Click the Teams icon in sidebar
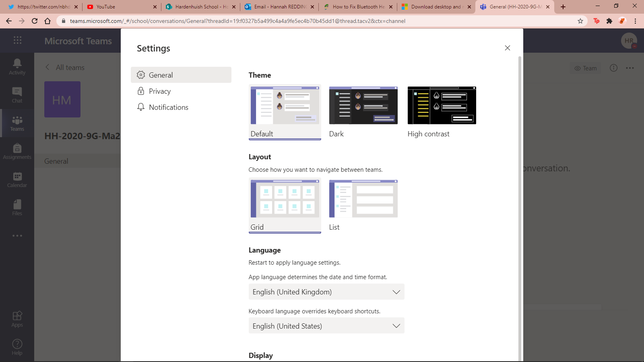644x362 pixels. pos(17,123)
